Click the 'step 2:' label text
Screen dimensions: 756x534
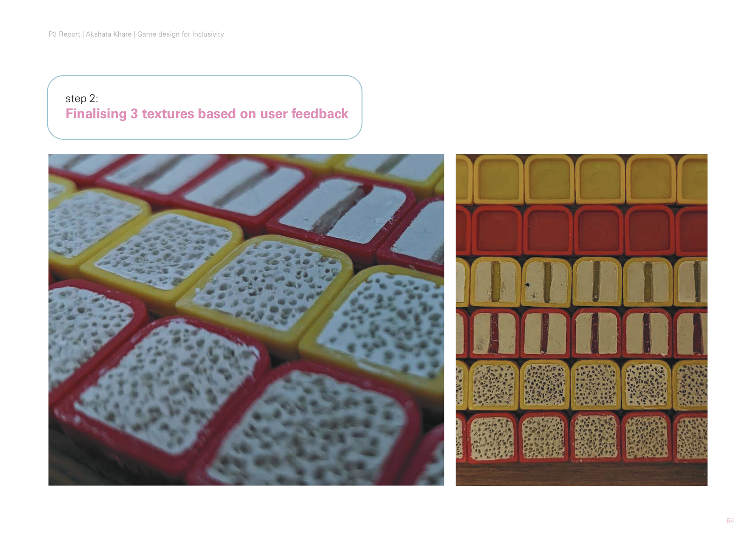point(82,99)
